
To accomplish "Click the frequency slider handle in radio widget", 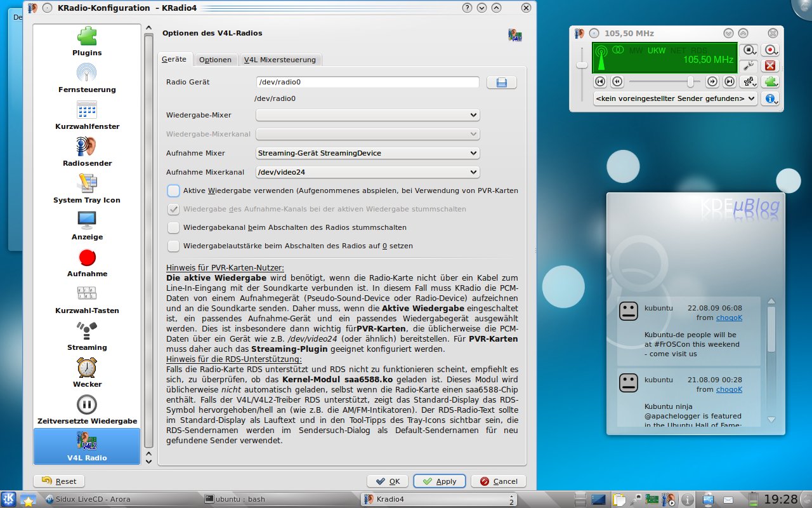I will pos(690,81).
